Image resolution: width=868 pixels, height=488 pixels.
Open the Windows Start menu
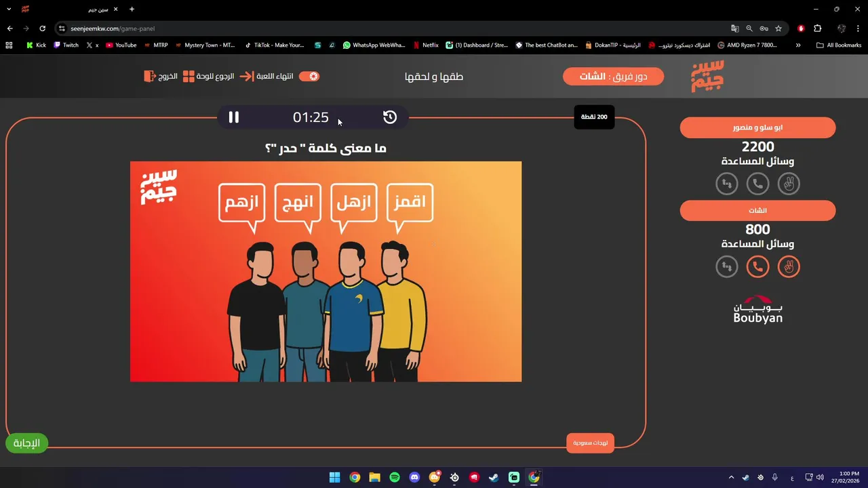(x=334, y=477)
